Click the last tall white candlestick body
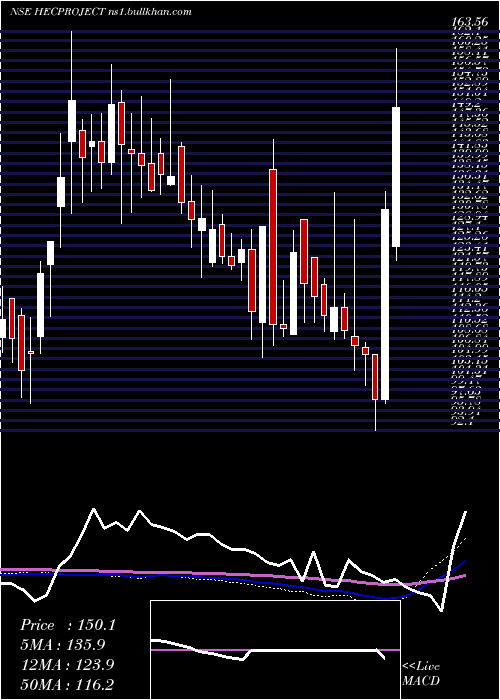Screen dimensions: 500x700 tap(396, 177)
